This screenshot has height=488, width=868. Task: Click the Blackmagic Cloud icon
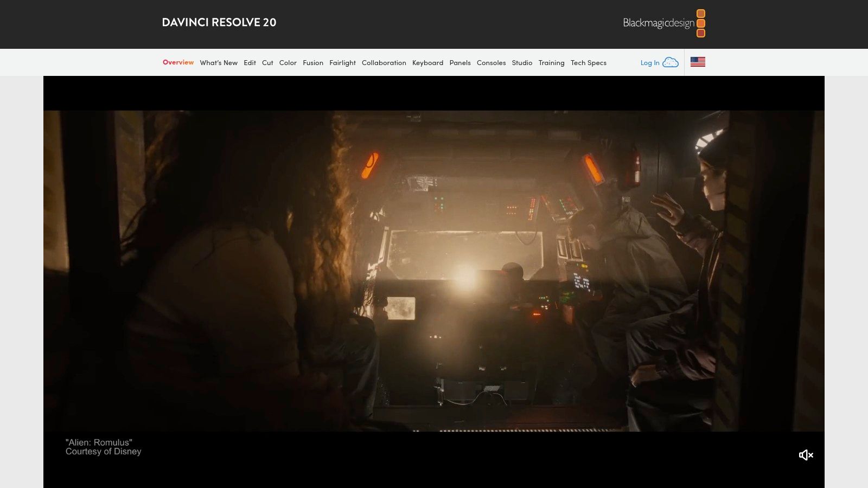coord(671,62)
